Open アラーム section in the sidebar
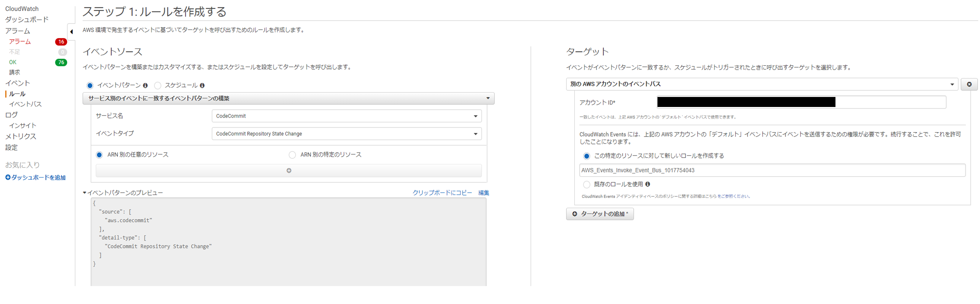Viewport: 980px width, 304px height. pos(18,31)
